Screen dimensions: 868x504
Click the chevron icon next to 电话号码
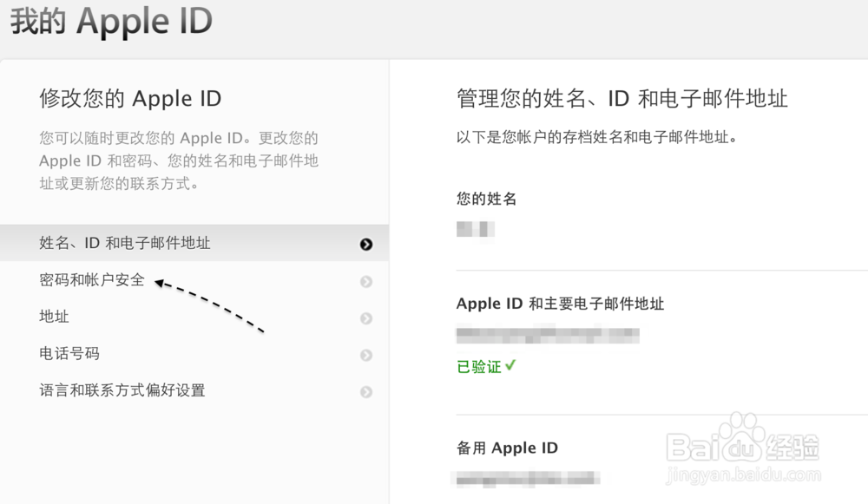[x=365, y=353]
